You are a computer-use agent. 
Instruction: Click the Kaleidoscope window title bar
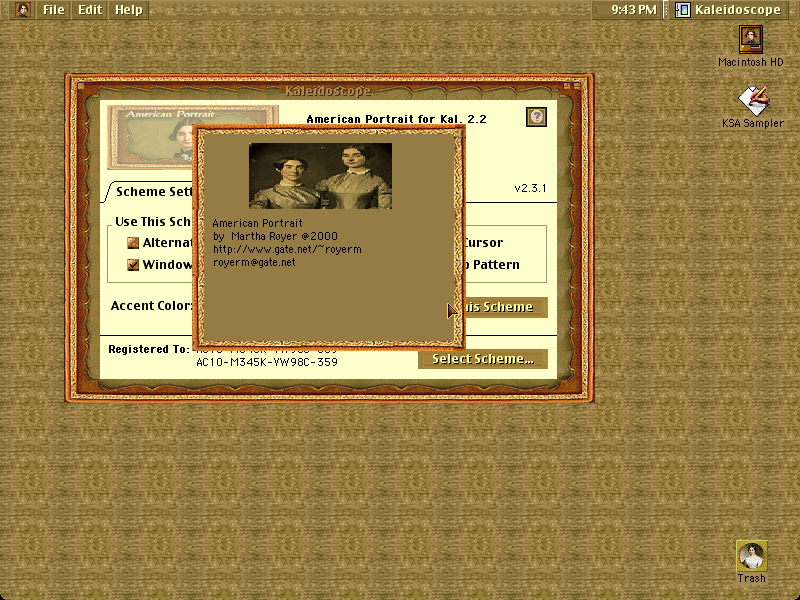328,91
